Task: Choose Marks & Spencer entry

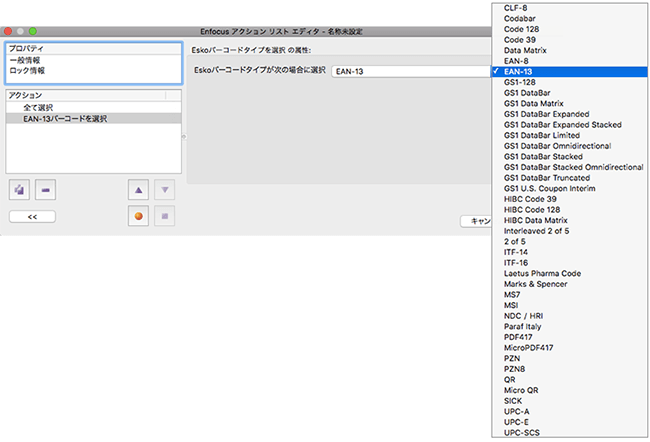Action: 570,284
